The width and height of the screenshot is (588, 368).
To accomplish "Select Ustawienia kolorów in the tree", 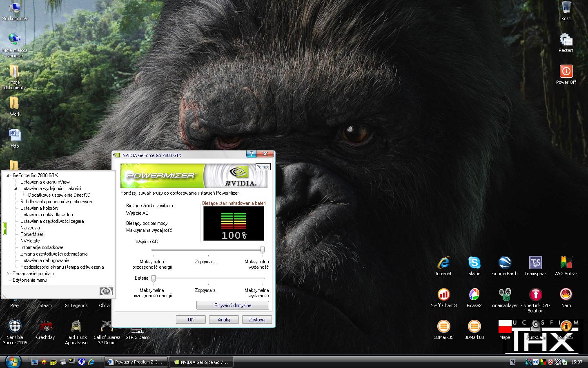I will point(39,208).
